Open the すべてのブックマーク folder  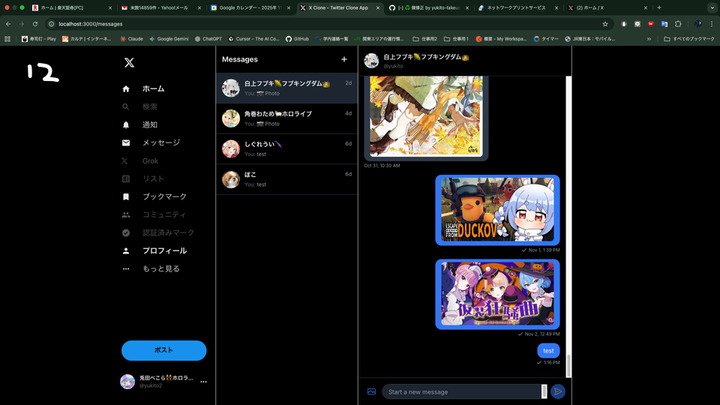689,39
